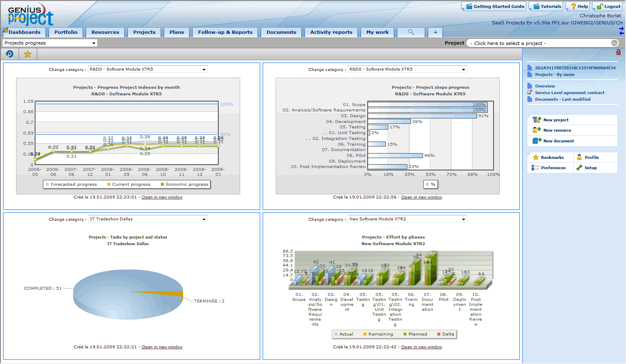The width and height of the screenshot is (626, 364).
Task: Toggle the sidebar collapse arrows icon
Action: (621, 31)
